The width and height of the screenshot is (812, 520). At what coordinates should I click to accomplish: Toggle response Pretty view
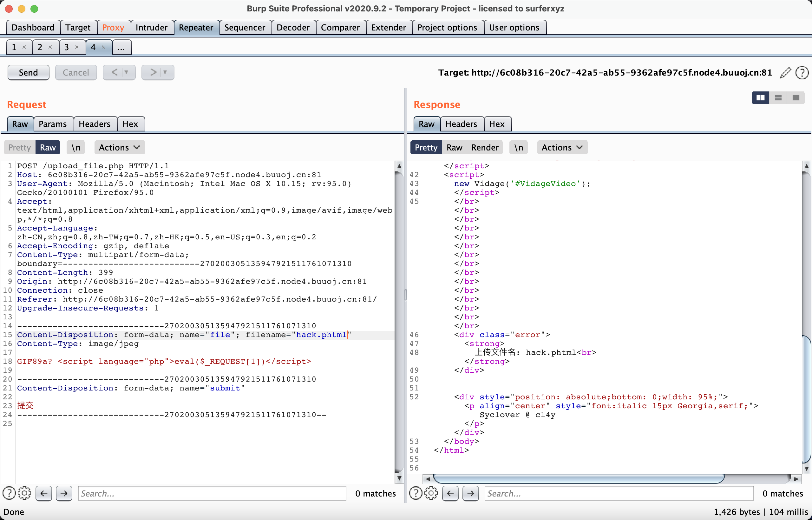click(426, 148)
